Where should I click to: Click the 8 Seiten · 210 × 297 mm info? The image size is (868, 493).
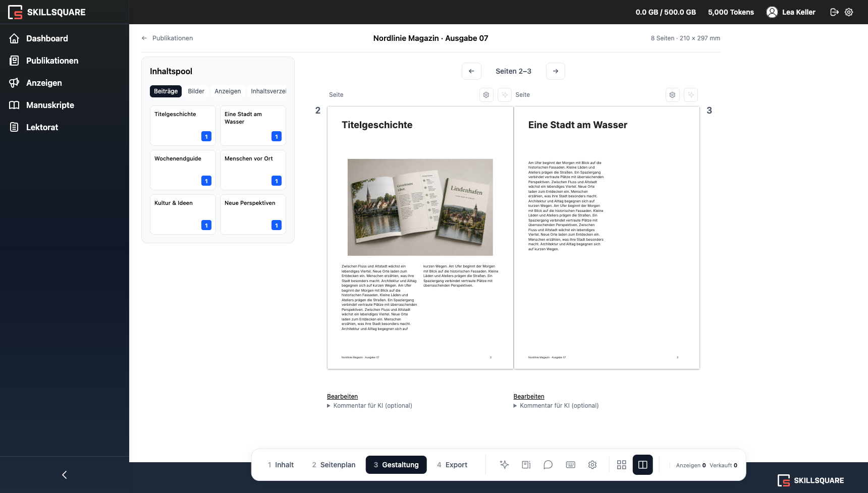click(685, 38)
